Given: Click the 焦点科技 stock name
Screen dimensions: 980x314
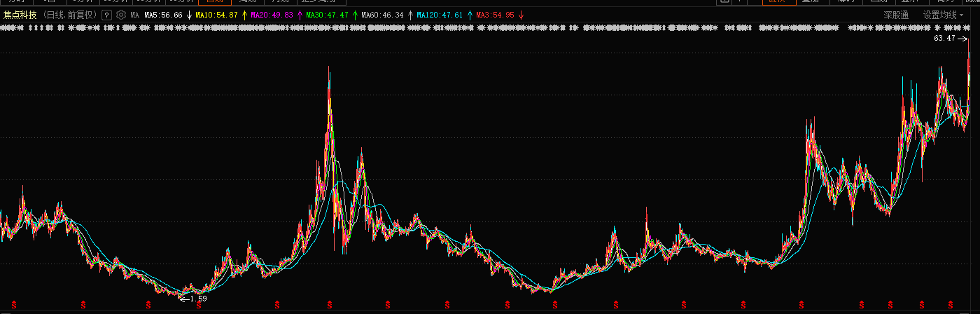Looking at the screenshot, I should pyautogui.click(x=20, y=15).
